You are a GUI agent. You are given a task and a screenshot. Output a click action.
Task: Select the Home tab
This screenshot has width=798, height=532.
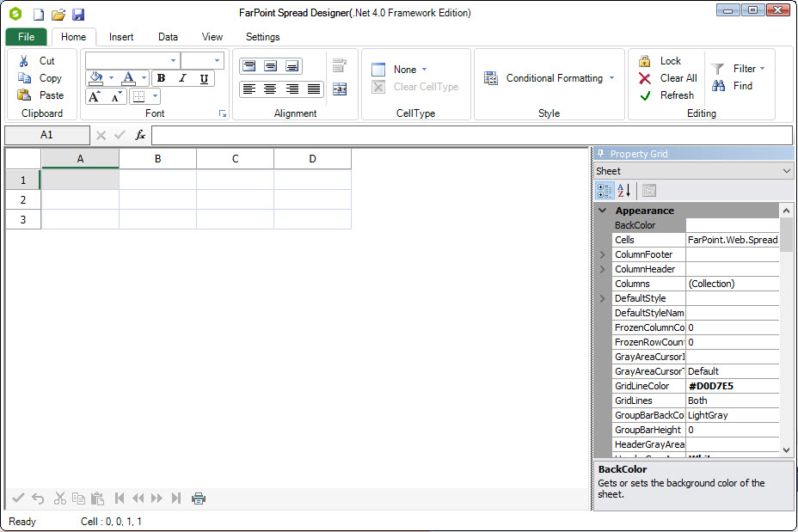[x=74, y=37]
